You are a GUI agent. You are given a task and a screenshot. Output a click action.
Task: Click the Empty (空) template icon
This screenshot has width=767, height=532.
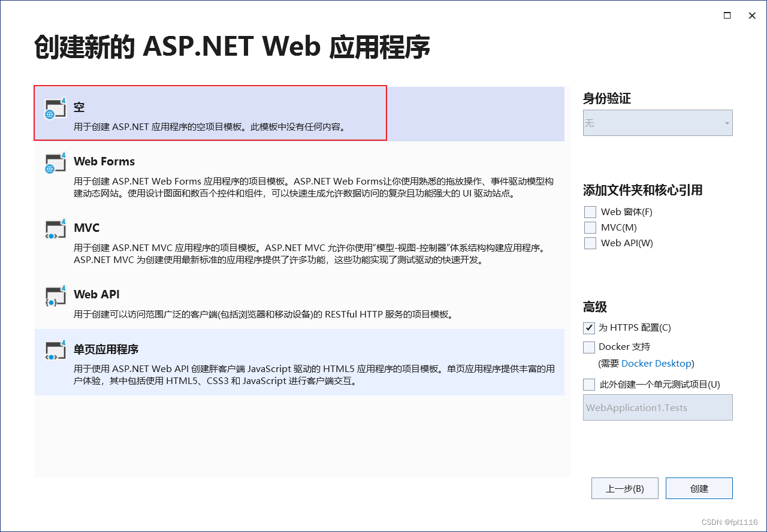[55, 108]
